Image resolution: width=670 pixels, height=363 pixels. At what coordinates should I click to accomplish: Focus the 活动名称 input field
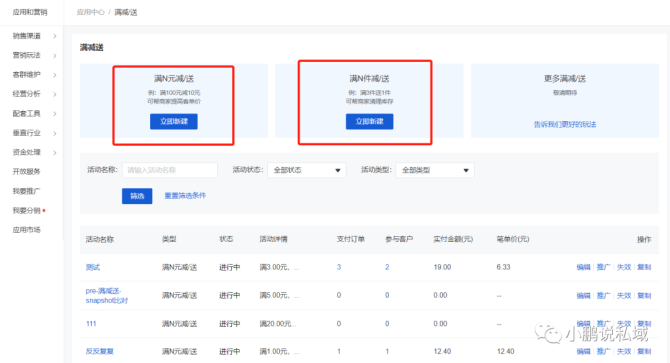tap(170, 170)
